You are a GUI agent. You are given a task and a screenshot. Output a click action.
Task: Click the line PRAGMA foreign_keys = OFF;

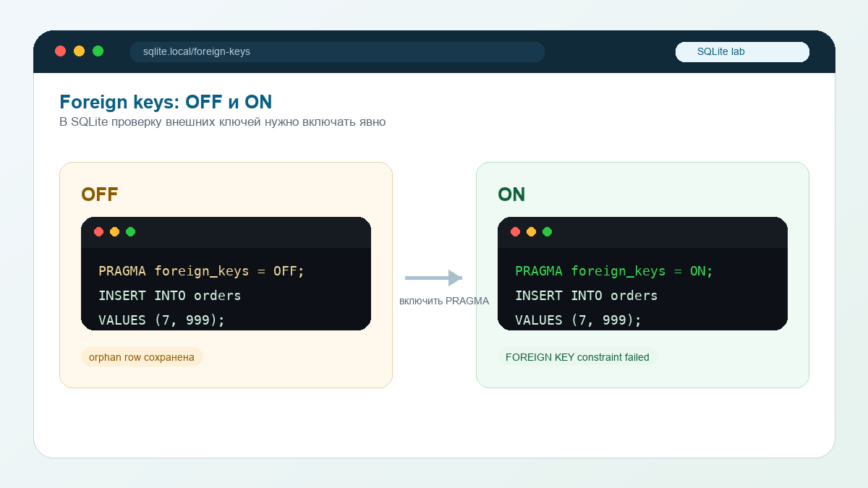202,271
